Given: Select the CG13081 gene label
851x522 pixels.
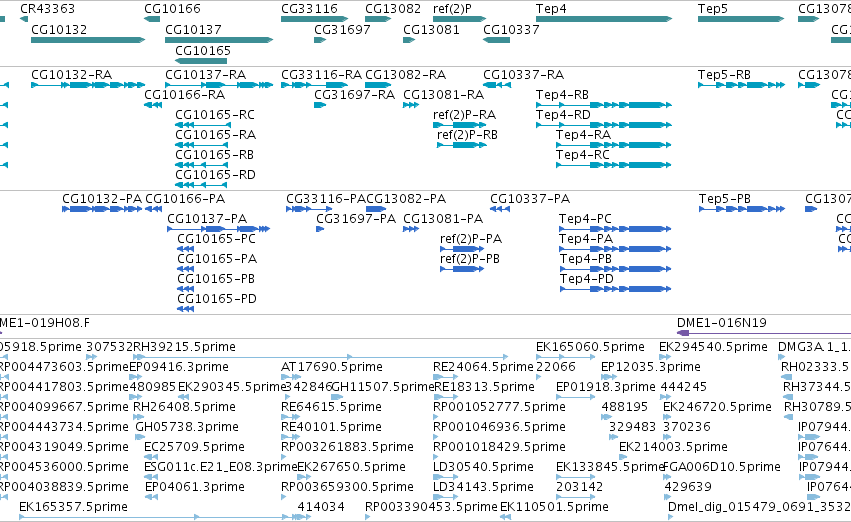Looking at the screenshot, I should coord(431,29).
